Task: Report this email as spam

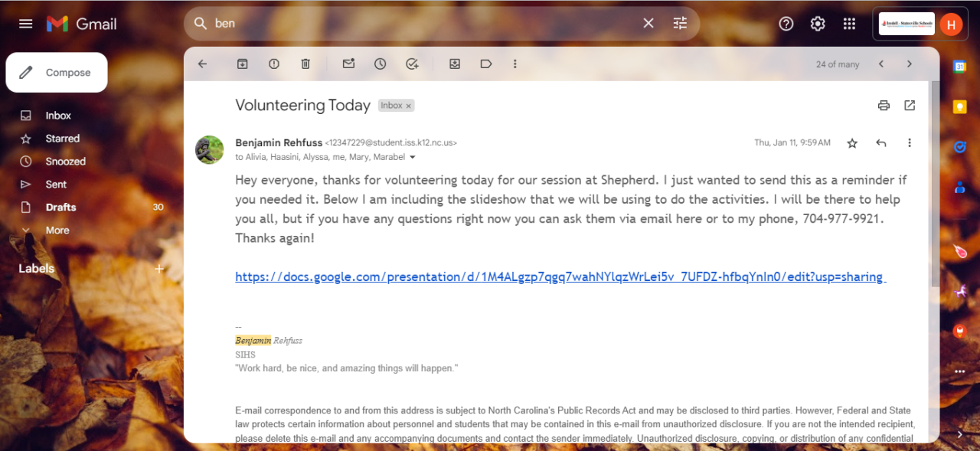Action: click(x=274, y=64)
